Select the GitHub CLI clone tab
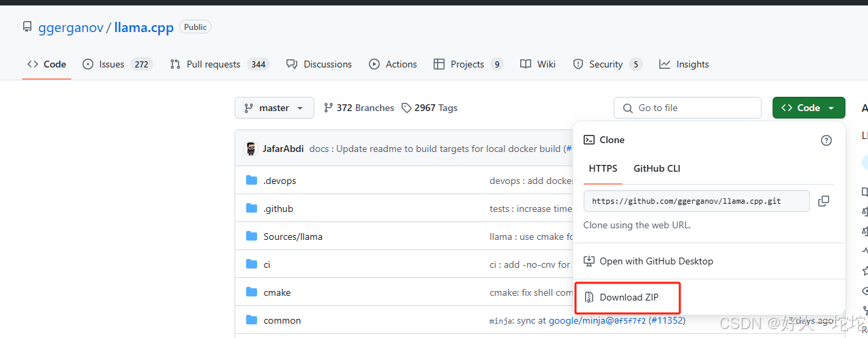 657,168
